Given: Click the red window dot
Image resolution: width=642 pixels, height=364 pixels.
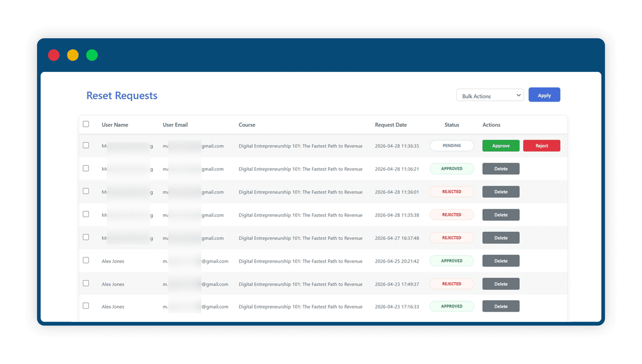Looking at the screenshot, I should (x=54, y=55).
